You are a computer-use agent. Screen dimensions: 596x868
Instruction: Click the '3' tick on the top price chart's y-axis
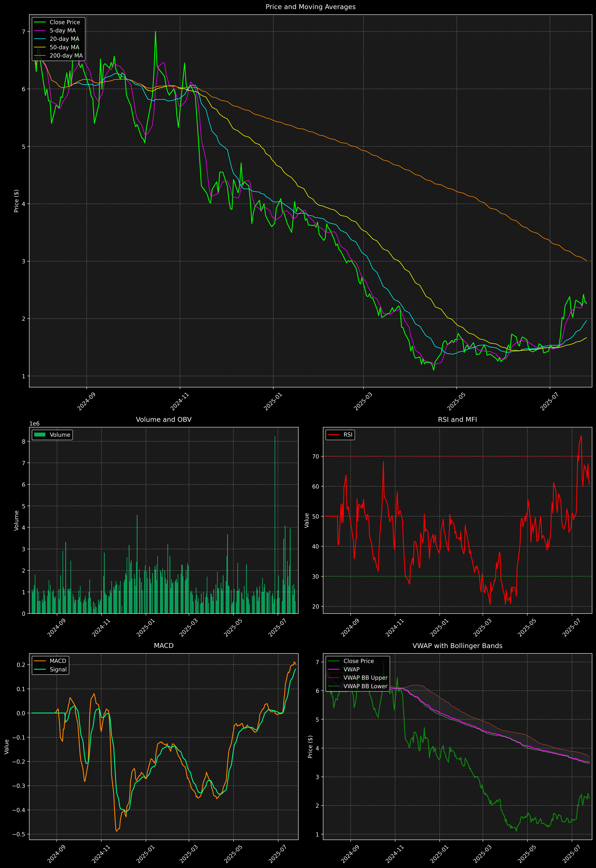click(23, 261)
